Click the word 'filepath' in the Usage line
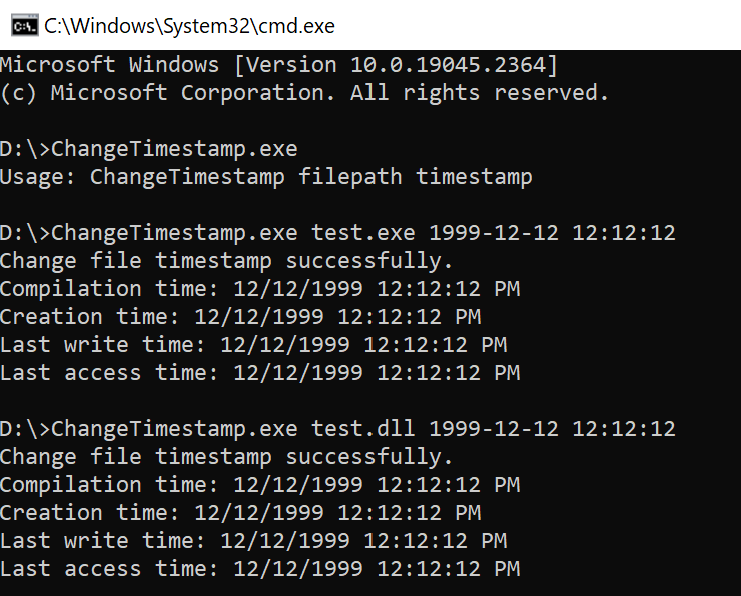This screenshot has height=596, width=741. point(356,177)
